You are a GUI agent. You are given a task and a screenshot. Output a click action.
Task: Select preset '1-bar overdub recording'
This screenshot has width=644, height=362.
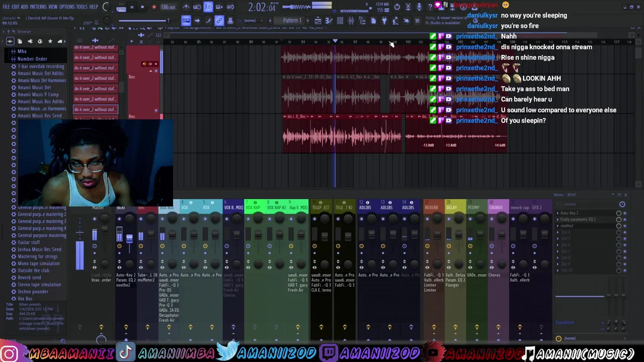[41, 66]
